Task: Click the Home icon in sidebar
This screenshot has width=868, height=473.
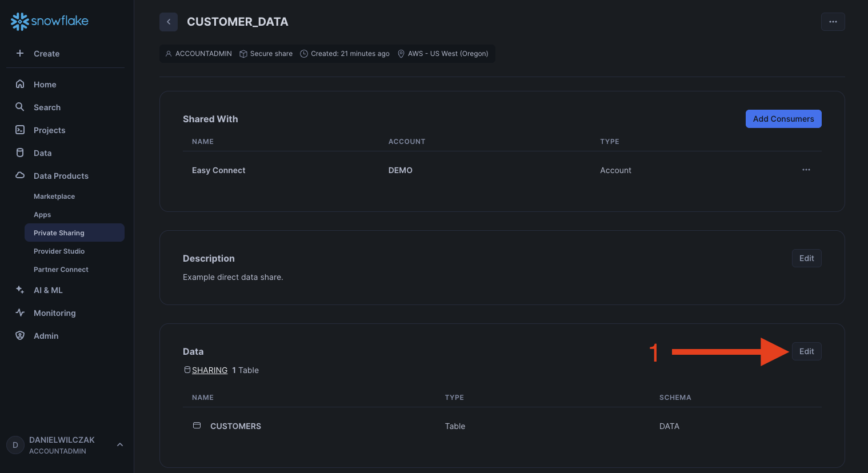Action: (x=20, y=84)
